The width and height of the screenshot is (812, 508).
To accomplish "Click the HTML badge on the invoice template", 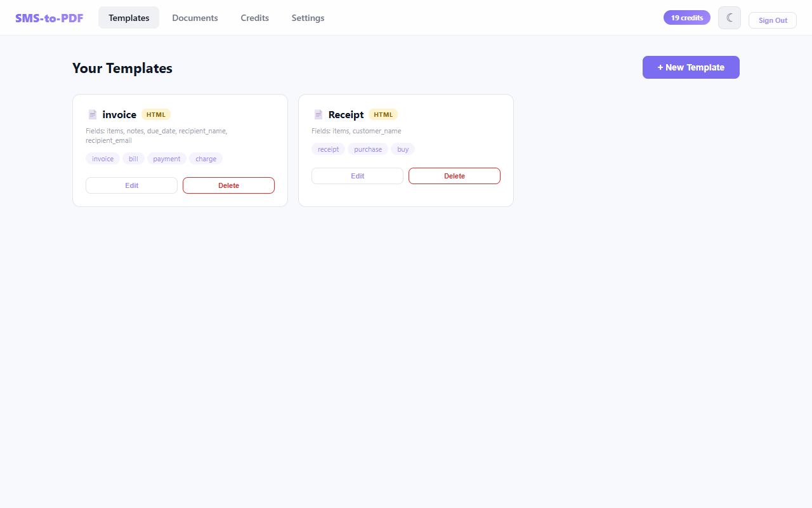I will pos(156,114).
